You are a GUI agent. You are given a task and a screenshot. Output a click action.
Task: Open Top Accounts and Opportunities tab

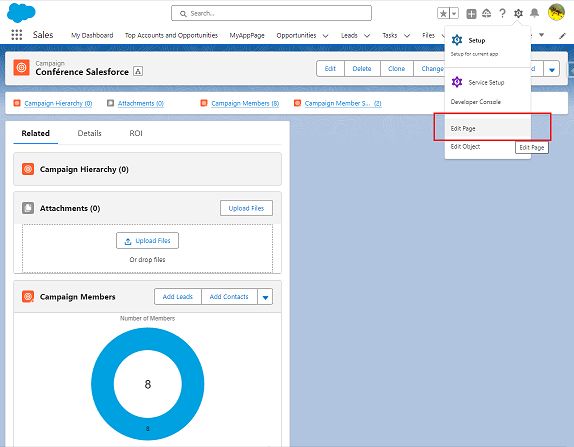coord(171,35)
